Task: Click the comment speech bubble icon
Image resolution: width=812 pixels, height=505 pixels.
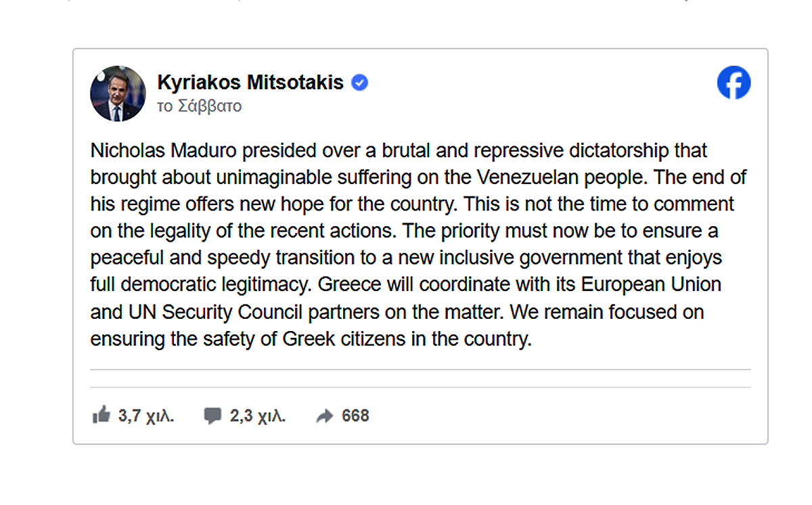Action: 212,416
